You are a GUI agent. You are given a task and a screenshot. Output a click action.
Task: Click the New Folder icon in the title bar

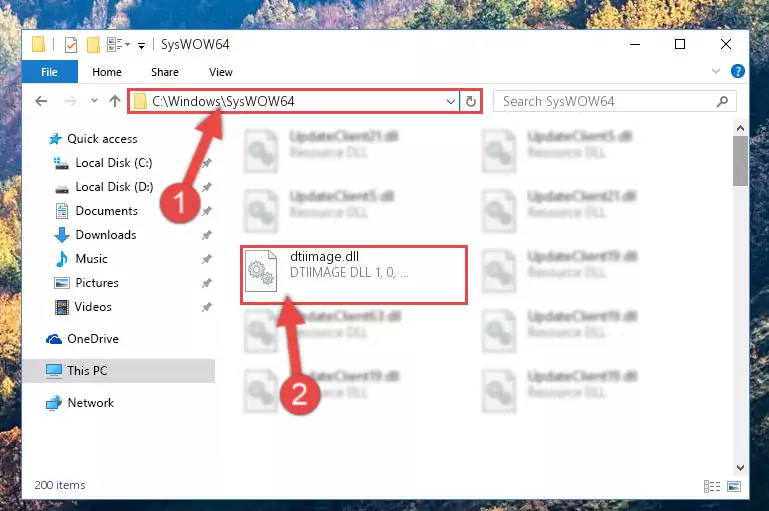click(93, 45)
